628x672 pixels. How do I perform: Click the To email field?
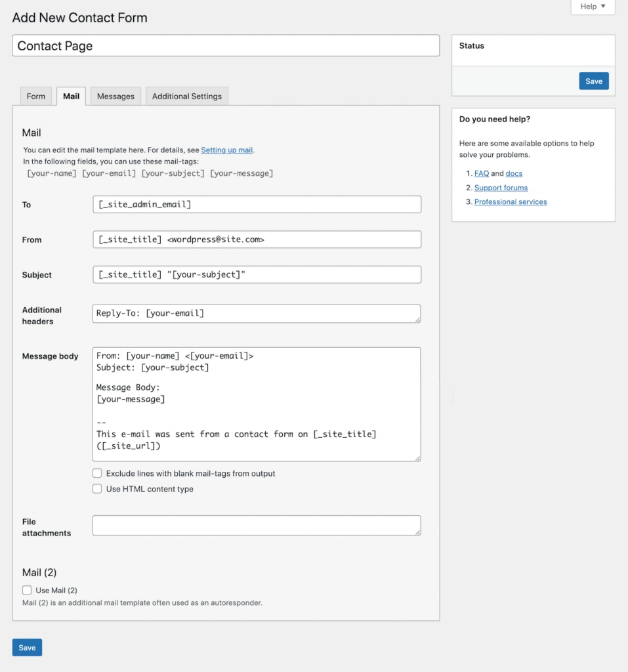pyautogui.click(x=257, y=205)
